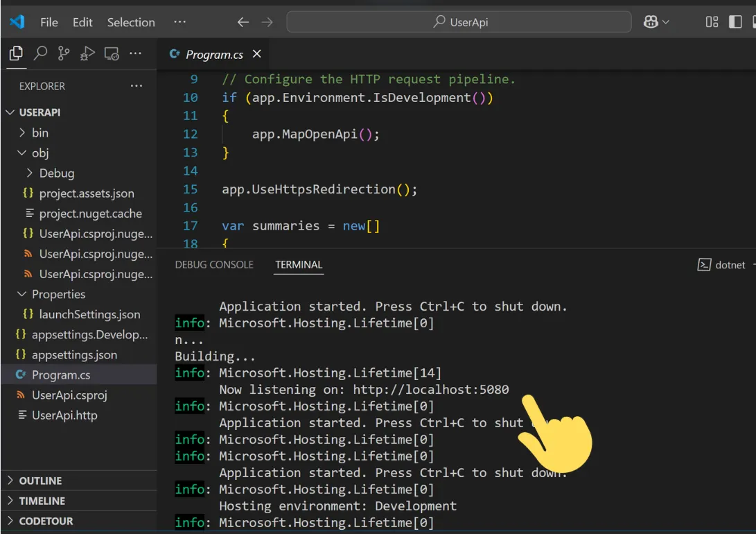Open the http://localhost:5080 link
The image size is (756, 534).
click(431, 389)
